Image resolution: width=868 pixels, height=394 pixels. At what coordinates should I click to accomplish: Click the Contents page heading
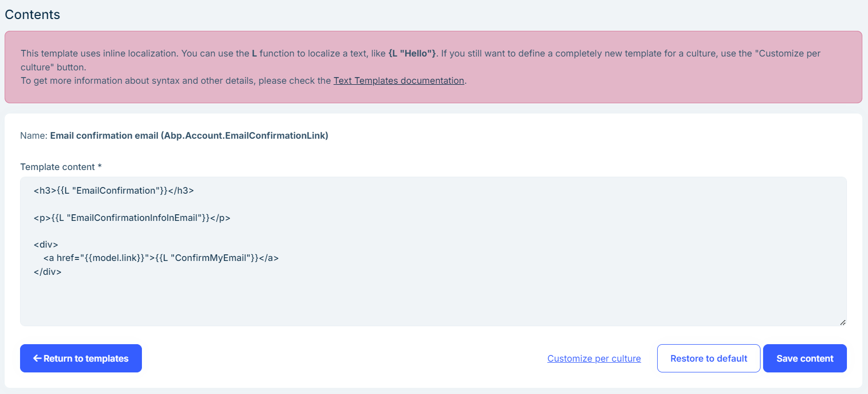point(32,14)
